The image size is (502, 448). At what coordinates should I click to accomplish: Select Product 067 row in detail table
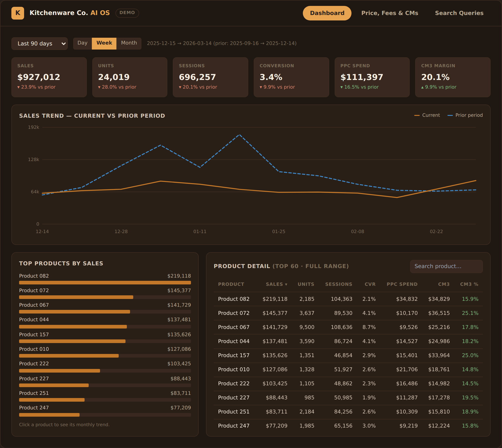click(348, 327)
